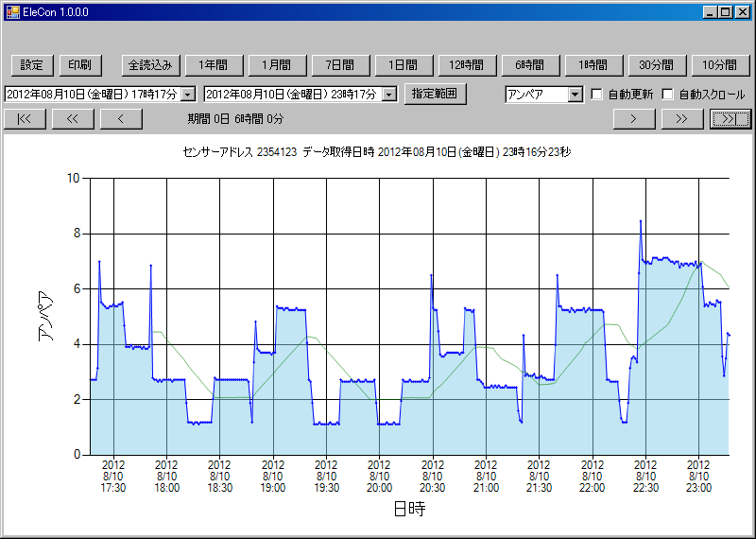Enable the 自動スクロール checkbox
Image resolution: width=756 pixels, height=539 pixels.
pos(667,95)
